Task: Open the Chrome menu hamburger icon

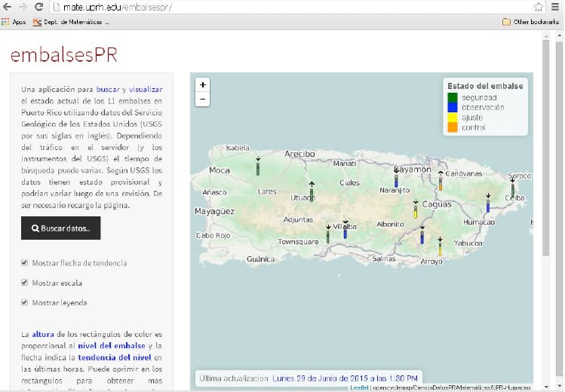Action: click(555, 7)
